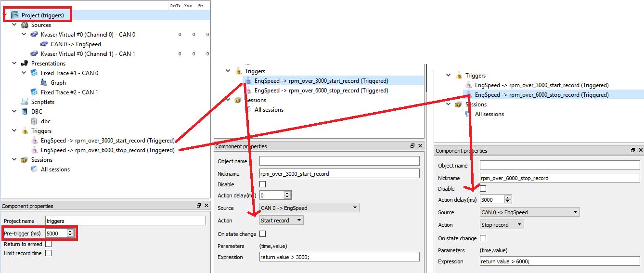Select the highlighted rpm_over_6000_stop_record trigger row
644x273 pixels.
pos(553,95)
